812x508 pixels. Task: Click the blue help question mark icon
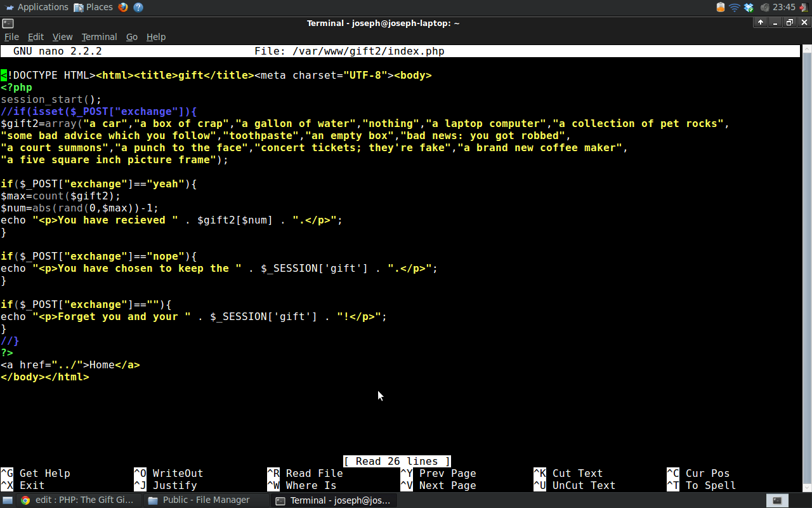pos(138,7)
